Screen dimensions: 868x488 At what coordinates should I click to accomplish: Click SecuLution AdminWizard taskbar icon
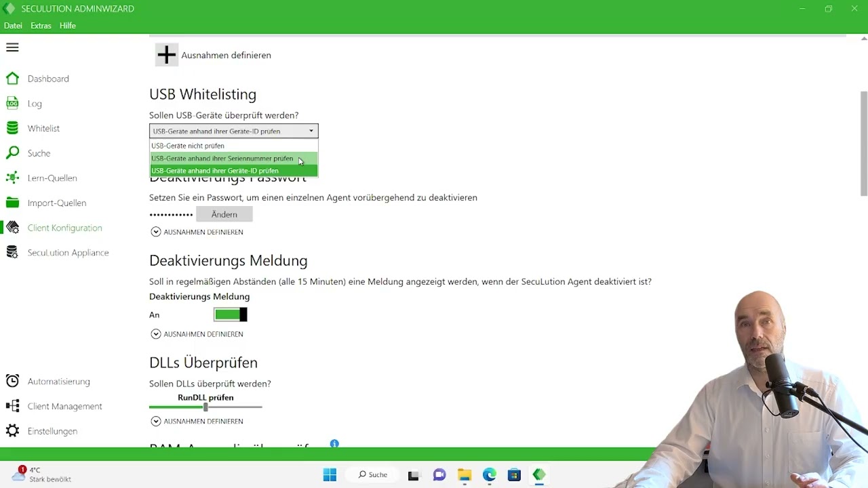539,475
